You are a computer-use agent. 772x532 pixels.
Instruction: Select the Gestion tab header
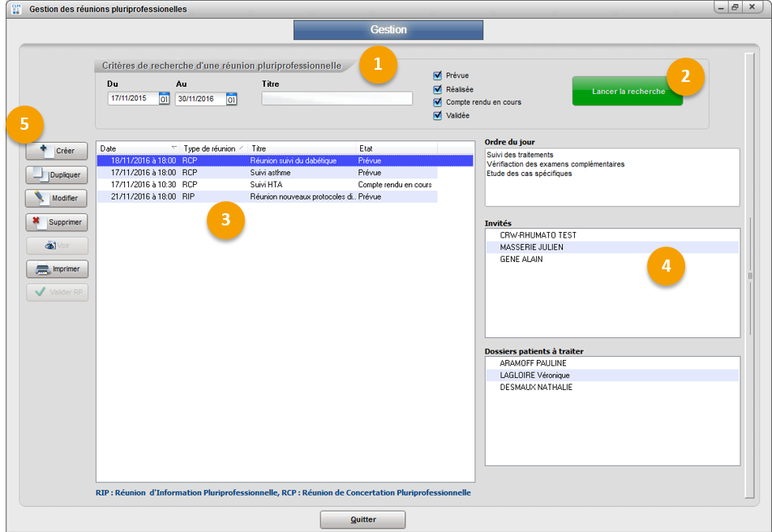pos(388,30)
